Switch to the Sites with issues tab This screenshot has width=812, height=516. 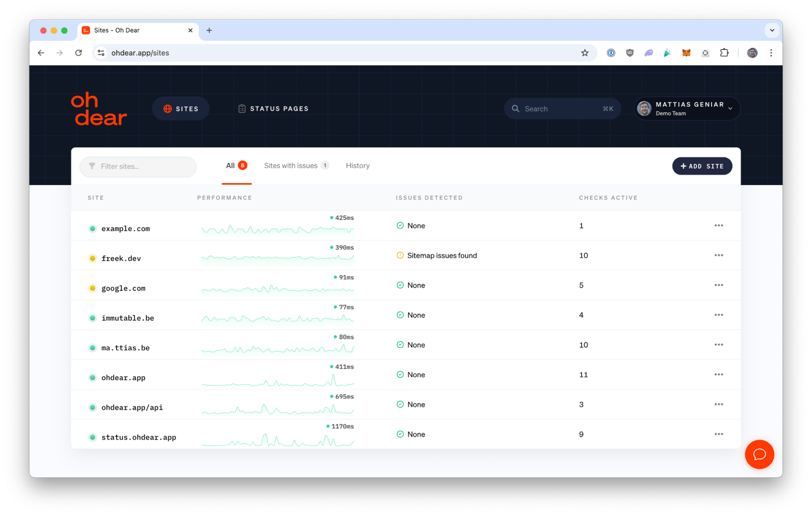coord(291,166)
